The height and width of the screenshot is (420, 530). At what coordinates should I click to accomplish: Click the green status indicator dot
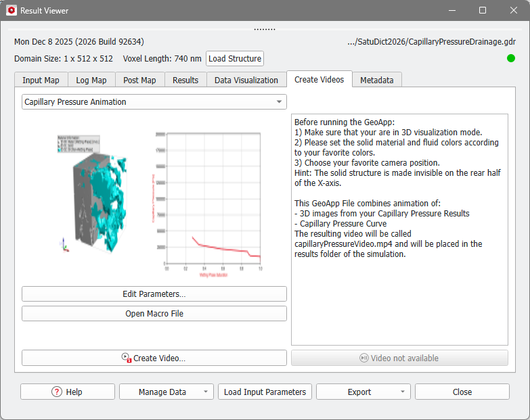click(511, 58)
